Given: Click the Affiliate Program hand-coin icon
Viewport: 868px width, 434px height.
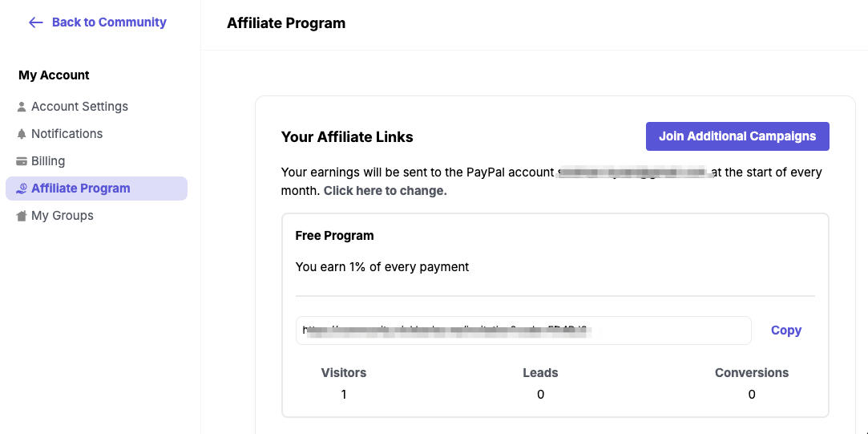Looking at the screenshot, I should pos(22,189).
